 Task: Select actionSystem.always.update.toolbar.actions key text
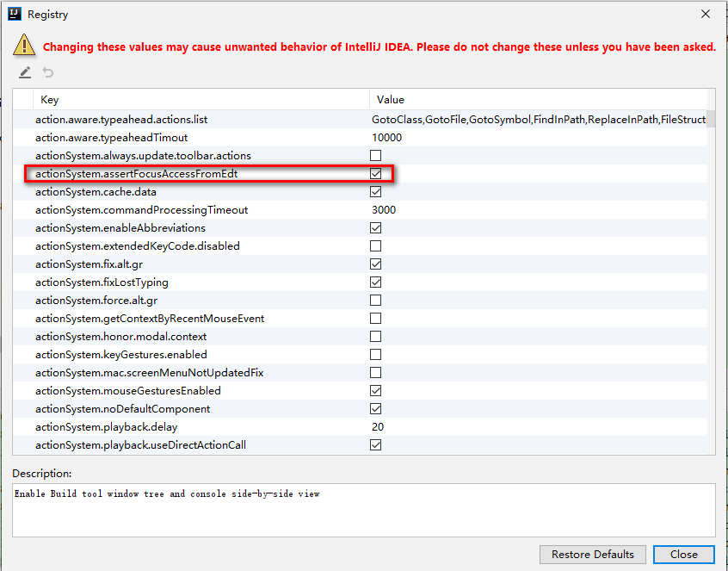pos(143,156)
